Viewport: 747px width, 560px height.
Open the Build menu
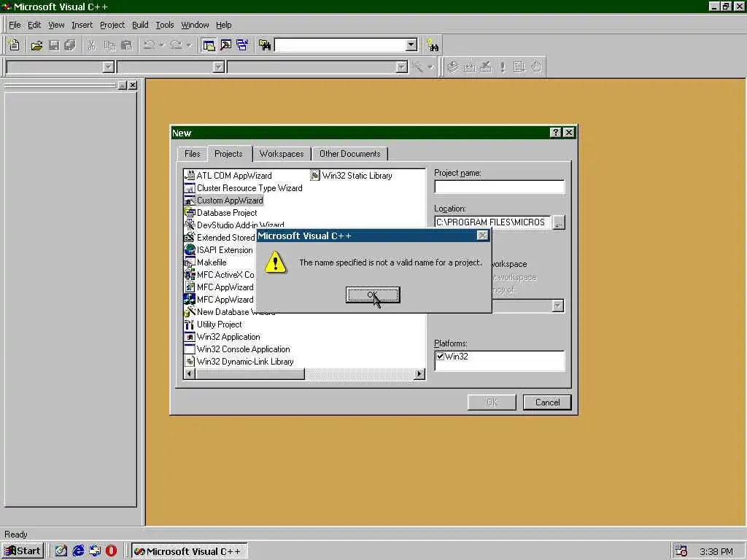pyautogui.click(x=140, y=25)
